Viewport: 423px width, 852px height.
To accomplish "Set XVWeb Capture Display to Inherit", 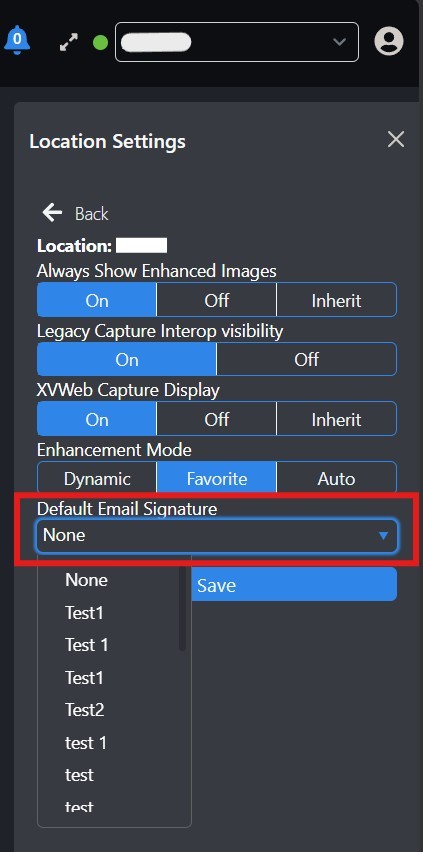I will click(x=337, y=419).
